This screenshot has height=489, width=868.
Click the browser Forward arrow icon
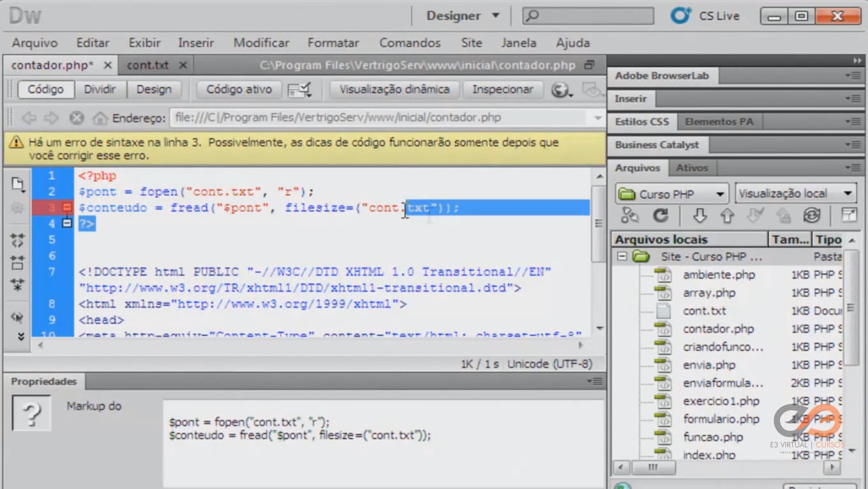pos(51,118)
